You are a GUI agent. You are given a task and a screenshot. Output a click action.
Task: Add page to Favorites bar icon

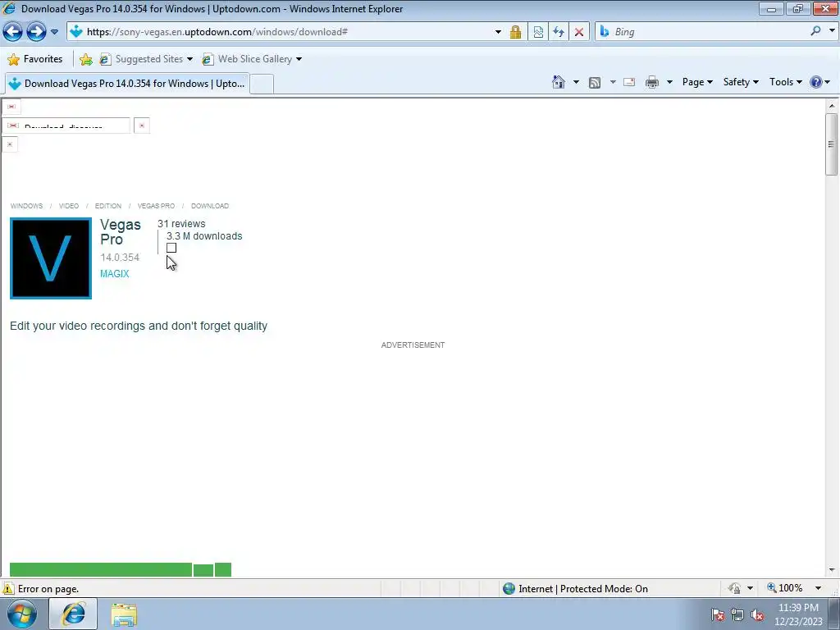click(85, 59)
